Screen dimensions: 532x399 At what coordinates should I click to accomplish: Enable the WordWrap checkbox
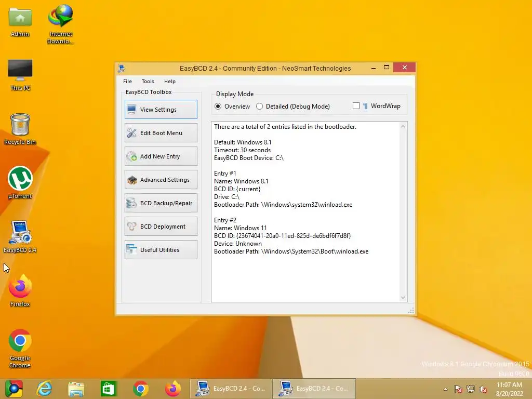pyautogui.click(x=356, y=106)
